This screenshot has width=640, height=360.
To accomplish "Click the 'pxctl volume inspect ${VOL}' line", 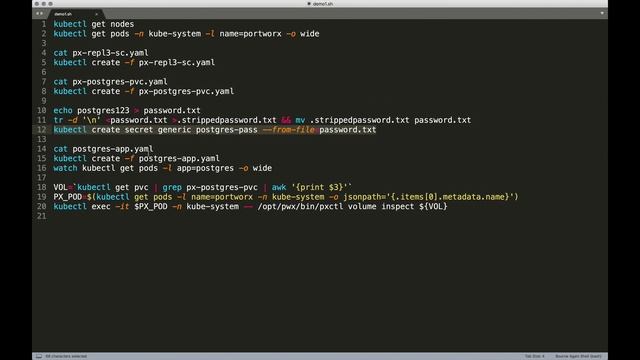I will pyautogui.click(x=250, y=207).
